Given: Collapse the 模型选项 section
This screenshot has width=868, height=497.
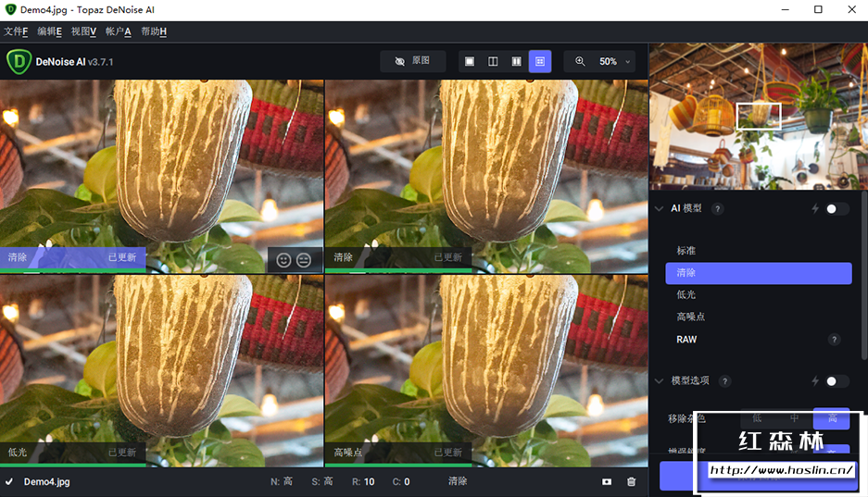Looking at the screenshot, I should coord(659,380).
